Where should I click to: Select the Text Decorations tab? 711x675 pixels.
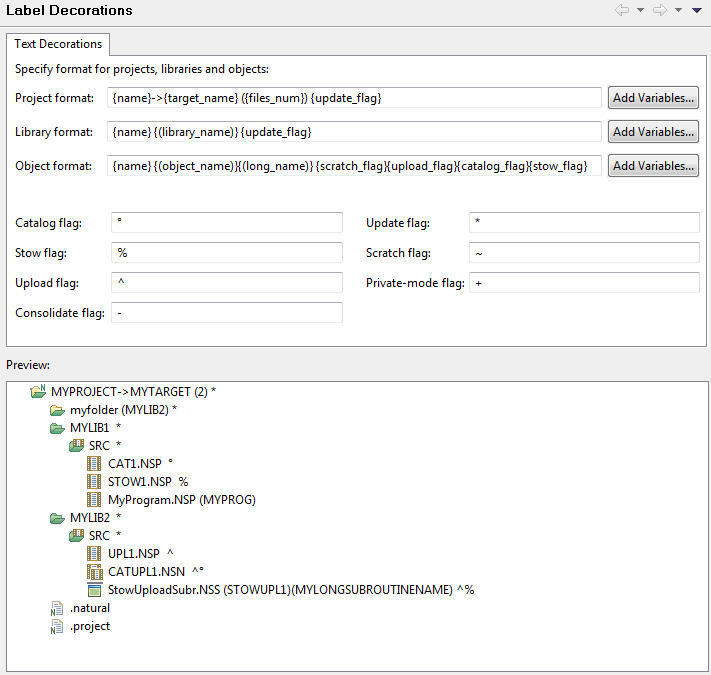click(x=58, y=44)
